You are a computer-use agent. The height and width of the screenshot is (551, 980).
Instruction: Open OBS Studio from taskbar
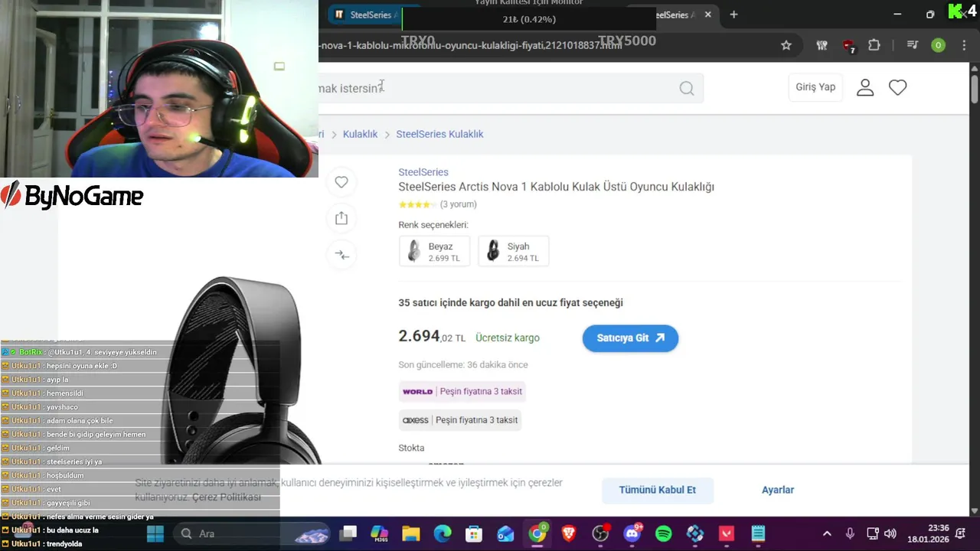click(x=601, y=533)
